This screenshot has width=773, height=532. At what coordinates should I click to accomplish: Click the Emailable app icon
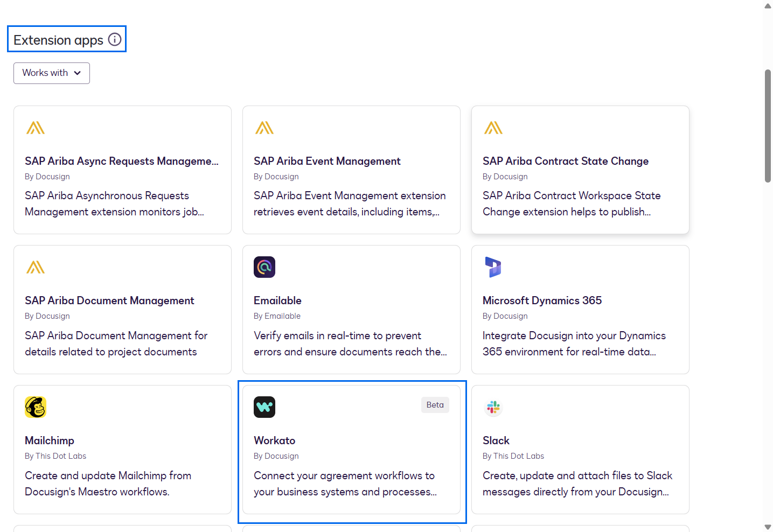264,267
